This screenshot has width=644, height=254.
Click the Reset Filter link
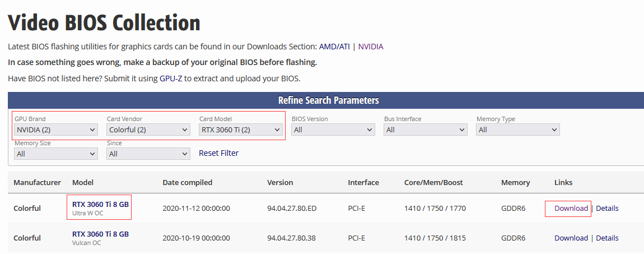coord(218,153)
